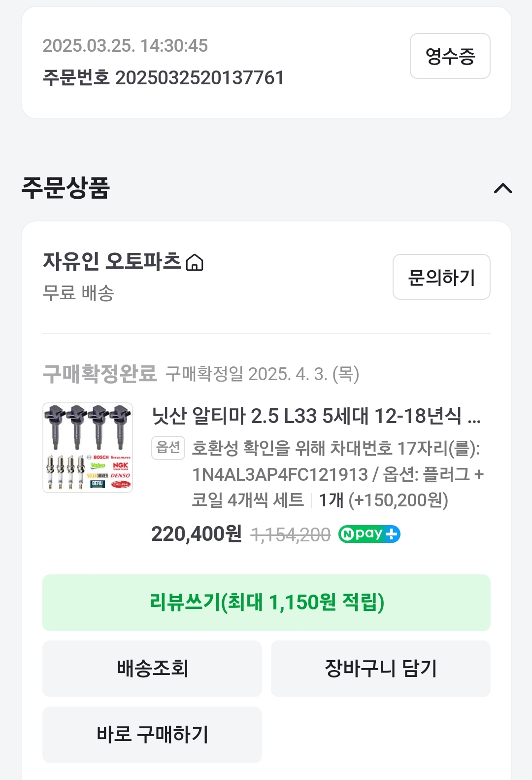Open the 영수증 receipt button

click(450, 56)
